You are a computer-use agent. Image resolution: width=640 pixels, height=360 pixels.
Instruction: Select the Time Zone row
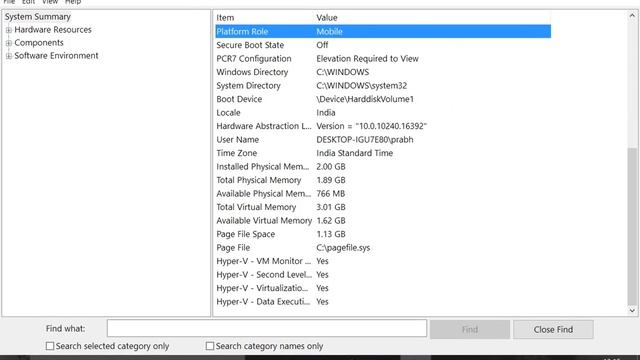click(x=383, y=153)
